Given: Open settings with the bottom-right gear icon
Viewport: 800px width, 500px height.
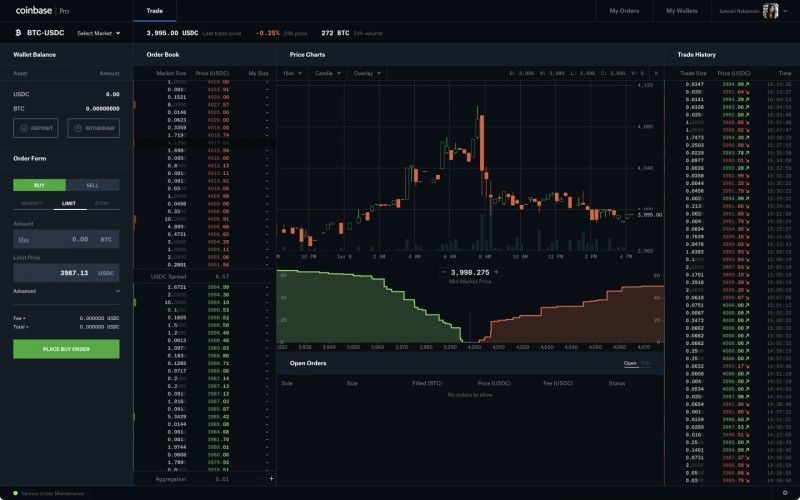Looking at the screenshot, I should (785, 492).
